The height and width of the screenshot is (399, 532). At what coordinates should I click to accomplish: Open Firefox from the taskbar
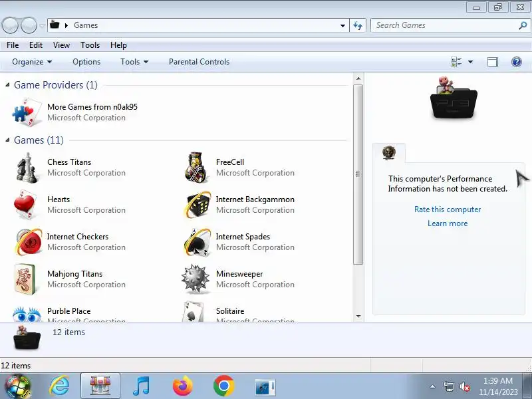[182, 386]
